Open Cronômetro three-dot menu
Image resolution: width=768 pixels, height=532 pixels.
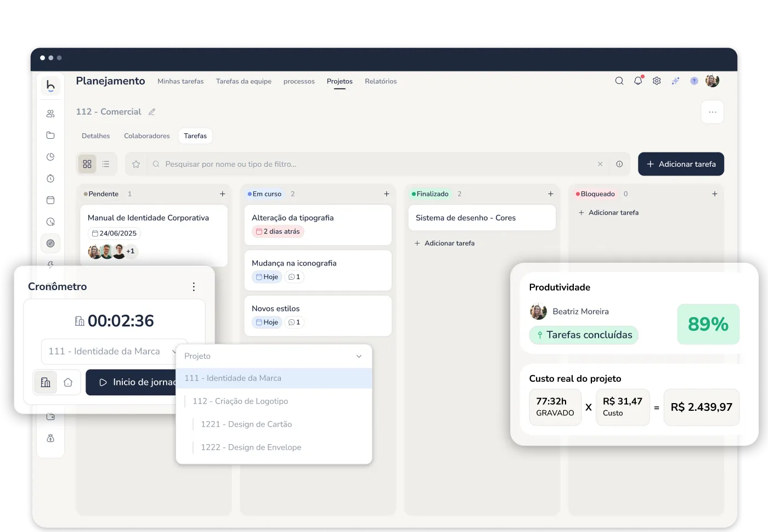pos(194,287)
